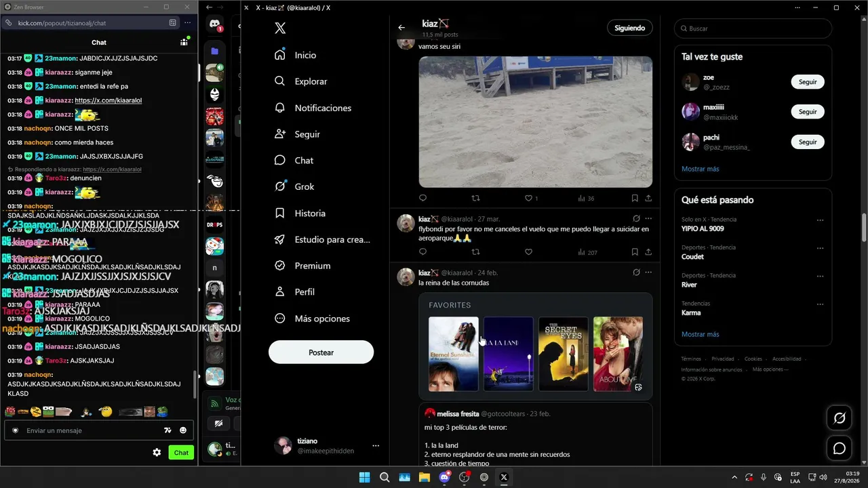Show more suggestions under Tal vez te guste
This screenshot has height=488, width=868.
701,169
